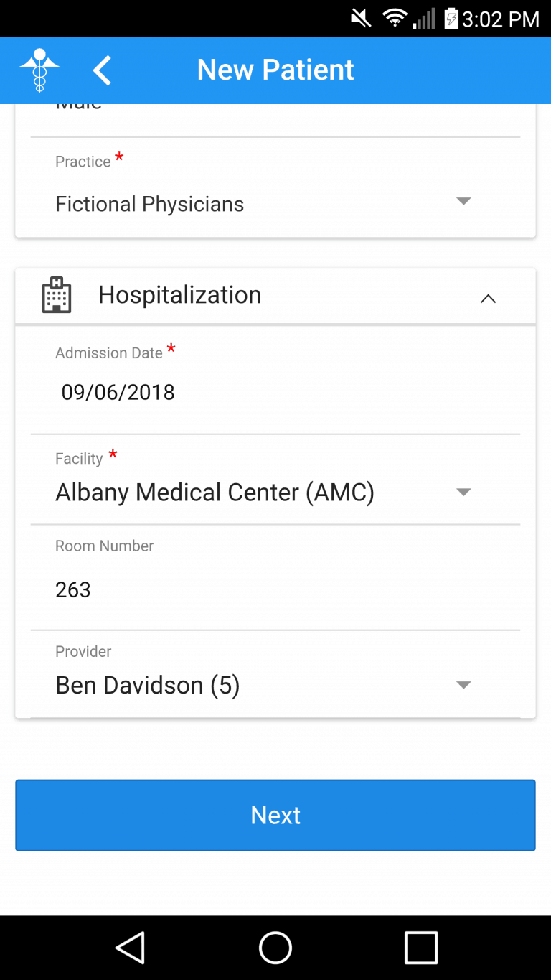This screenshot has width=551, height=980.
Task: Collapse the Hospitalization section chevron
Action: point(488,298)
